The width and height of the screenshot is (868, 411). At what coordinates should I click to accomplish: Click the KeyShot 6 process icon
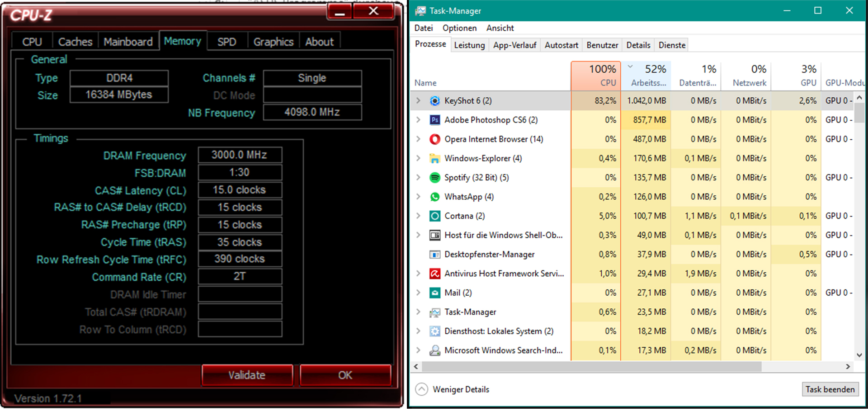pyautogui.click(x=434, y=101)
